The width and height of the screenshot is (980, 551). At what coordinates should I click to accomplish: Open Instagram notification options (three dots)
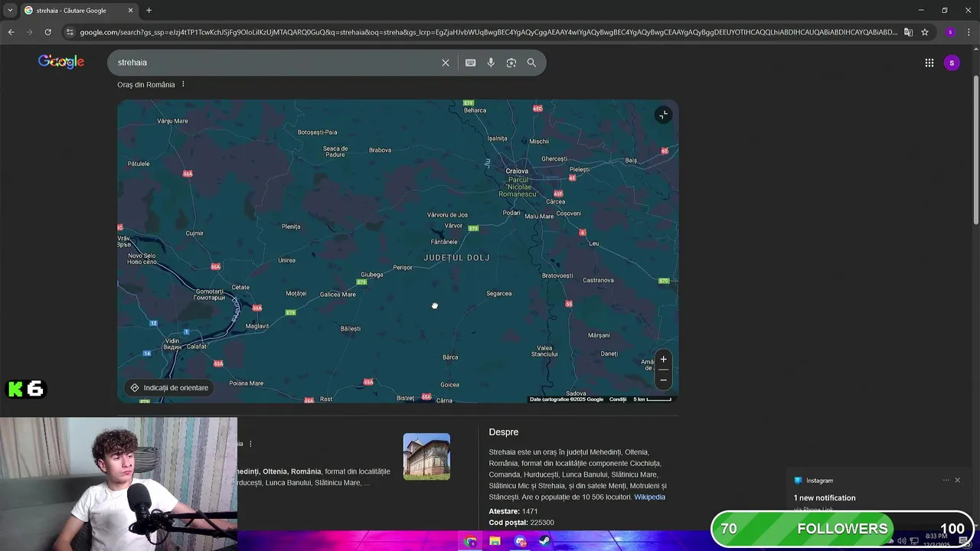pos(946,480)
